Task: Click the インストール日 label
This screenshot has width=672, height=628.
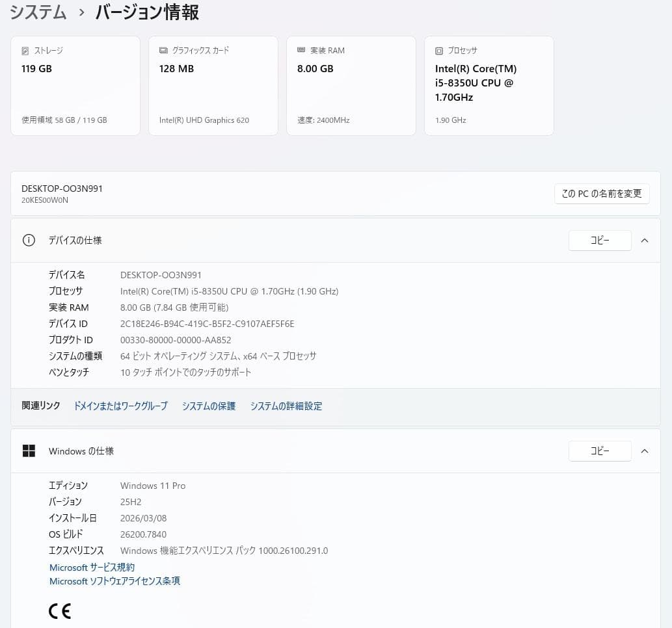Action: (72, 518)
